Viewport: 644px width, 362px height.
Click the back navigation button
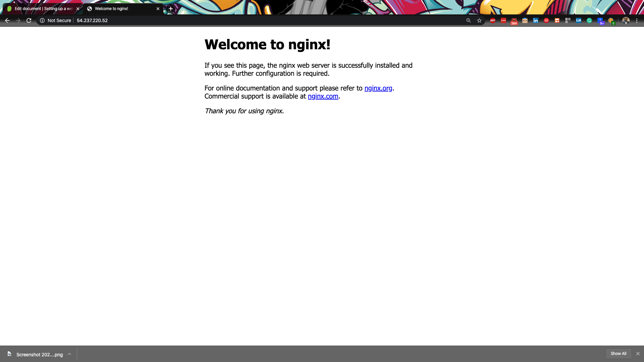7,20
